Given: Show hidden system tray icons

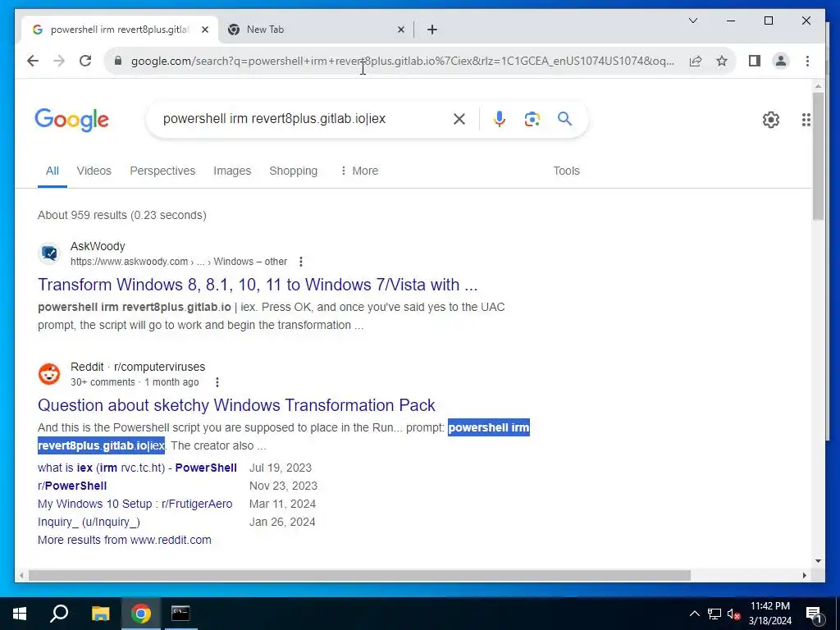Looking at the screenshot, I should (x=694, y=614).
